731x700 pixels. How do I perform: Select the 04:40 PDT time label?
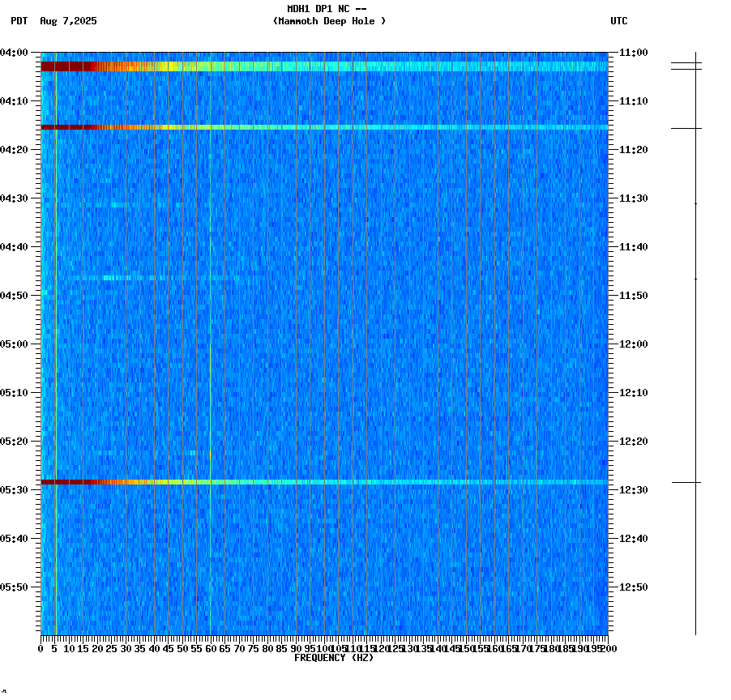click(x=18, y=245)
